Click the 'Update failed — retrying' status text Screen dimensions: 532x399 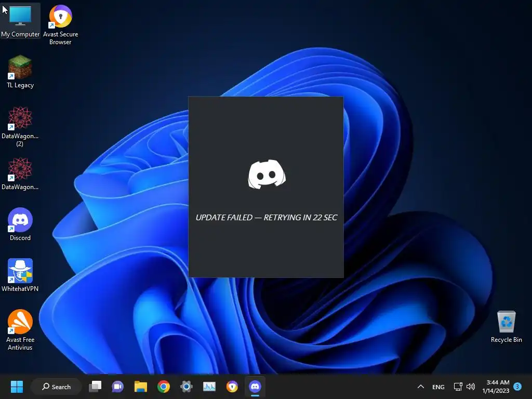(x=267, y=218)
